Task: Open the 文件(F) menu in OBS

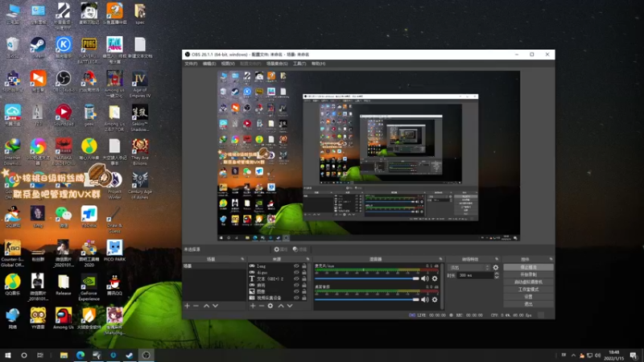Action: tap(191, 64)
